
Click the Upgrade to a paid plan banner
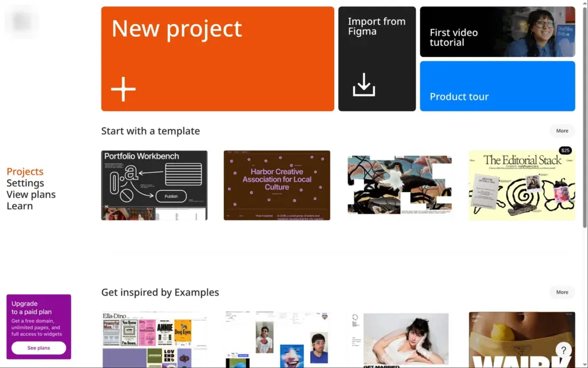coord(38,327)
